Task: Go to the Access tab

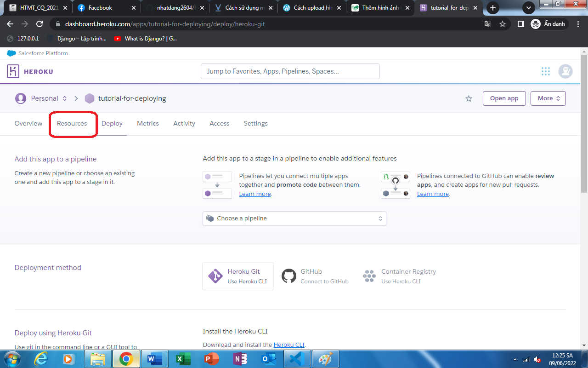Action: pos(220,123)
